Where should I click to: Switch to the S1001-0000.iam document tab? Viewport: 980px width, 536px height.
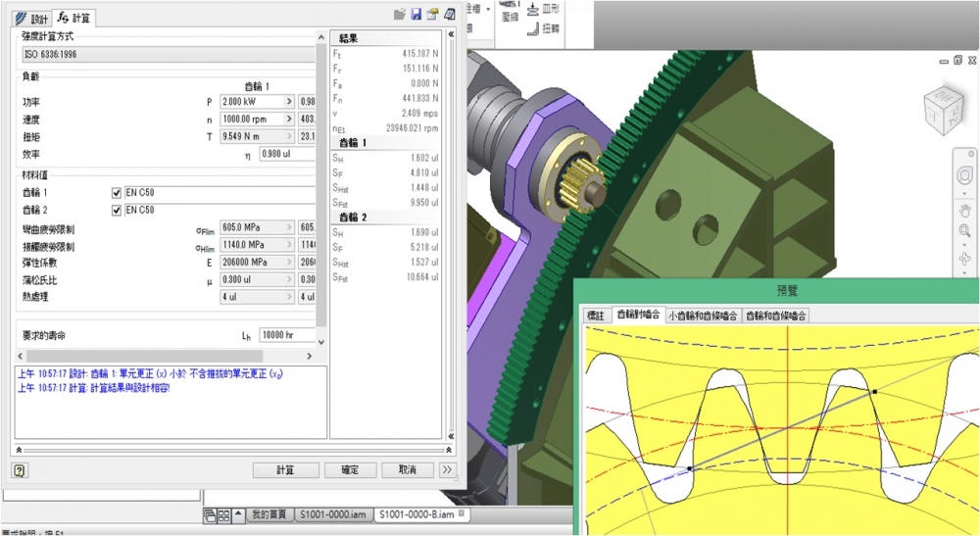[x=333, y=514]
